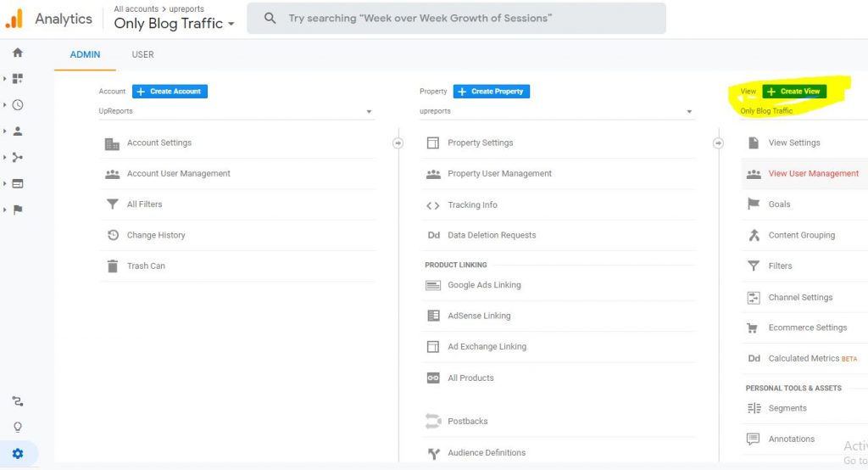Screen dimensions: 868x470
Task: Click Change History clock icon
Action: pyautogui.click(x=113, y=235)
